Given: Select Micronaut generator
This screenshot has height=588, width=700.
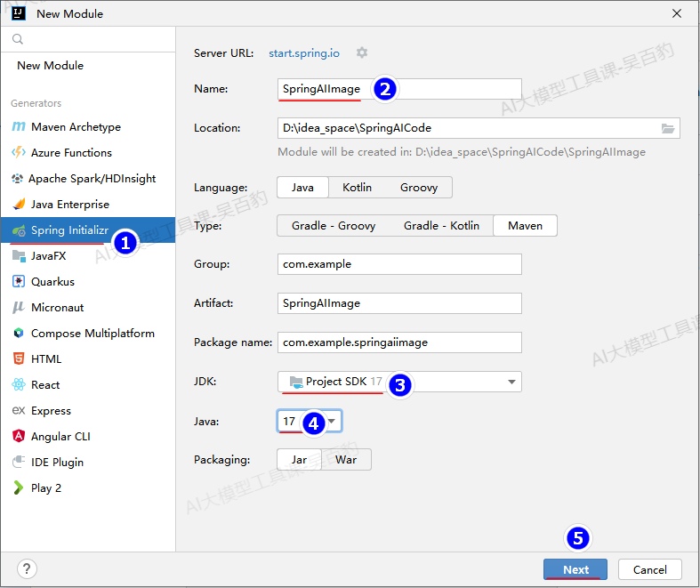Looking at the screenshot, I should coord(88,308).
